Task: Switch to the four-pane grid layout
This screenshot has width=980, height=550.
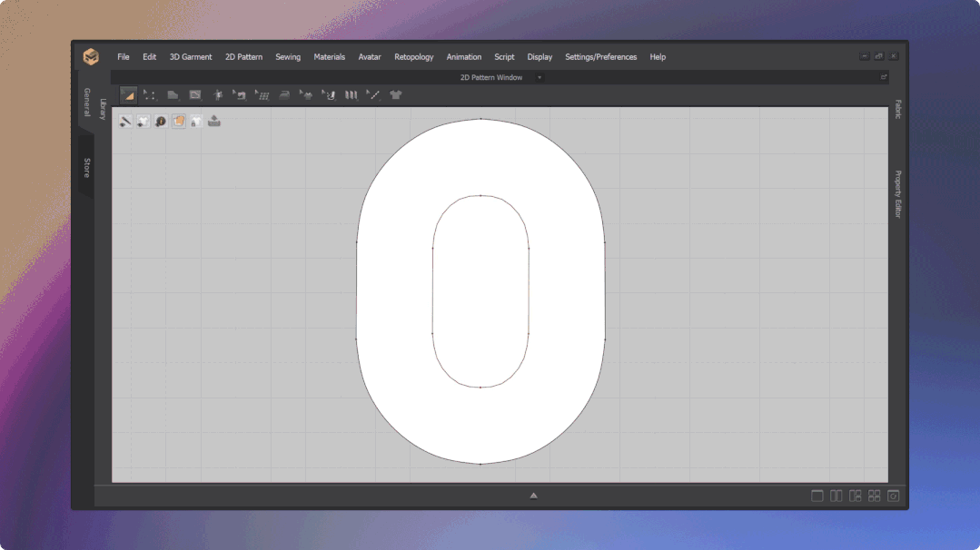Action: click(x=874, y=496)
